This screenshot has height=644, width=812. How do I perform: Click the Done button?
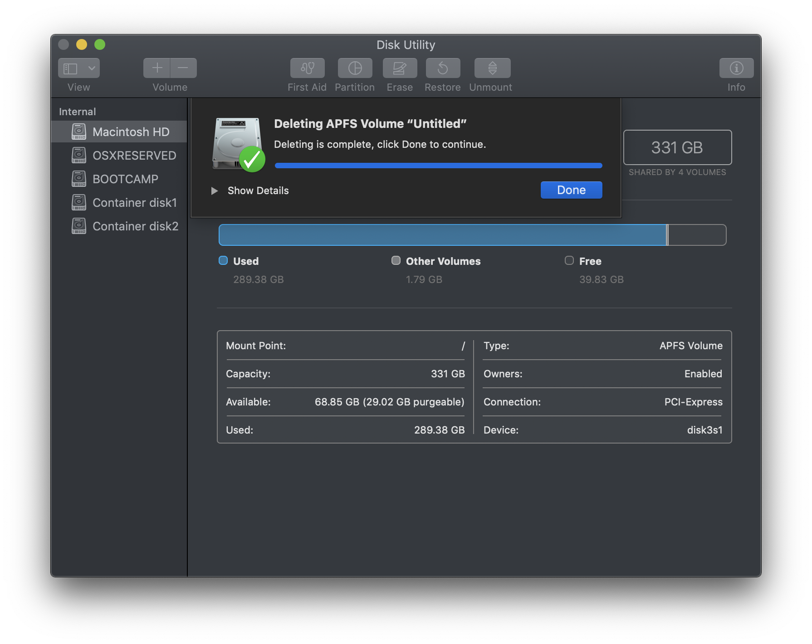[572, 190]
